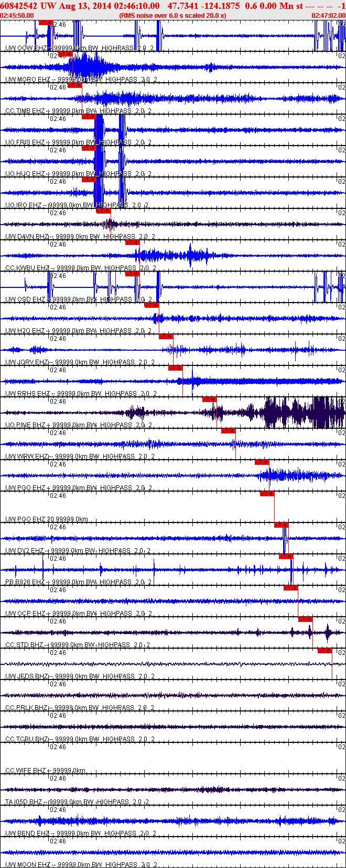Select the red pick marker on PB B926 trace
Viewport: 346px width, 868px height.
pos(286,557)
